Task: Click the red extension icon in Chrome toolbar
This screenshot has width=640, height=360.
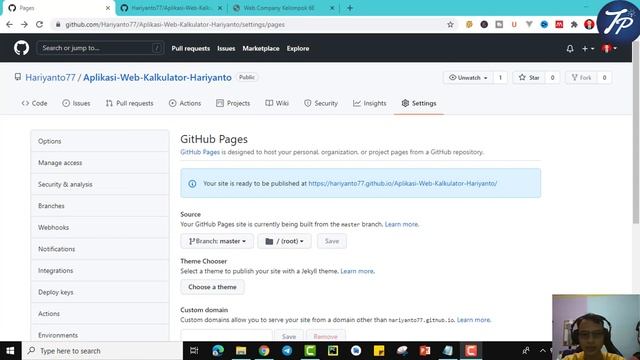Action: [559, 24]
